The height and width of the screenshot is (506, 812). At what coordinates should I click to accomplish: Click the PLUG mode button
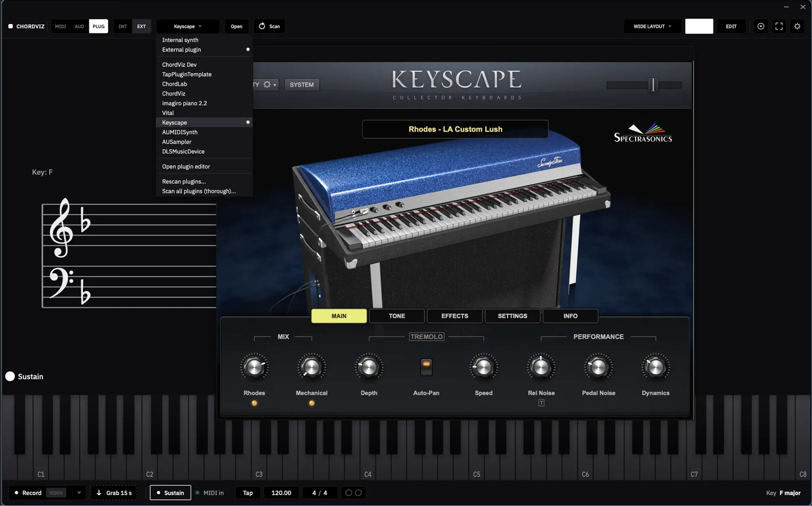[x=99, y=26]
